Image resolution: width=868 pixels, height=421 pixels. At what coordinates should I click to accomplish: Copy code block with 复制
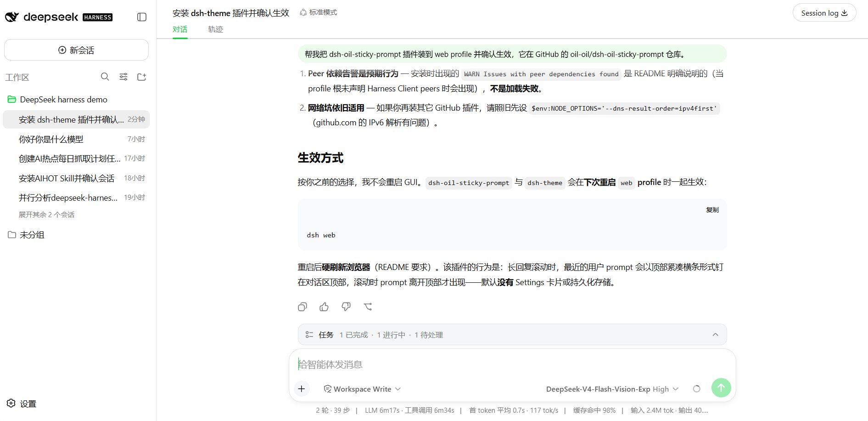(712, 210)
